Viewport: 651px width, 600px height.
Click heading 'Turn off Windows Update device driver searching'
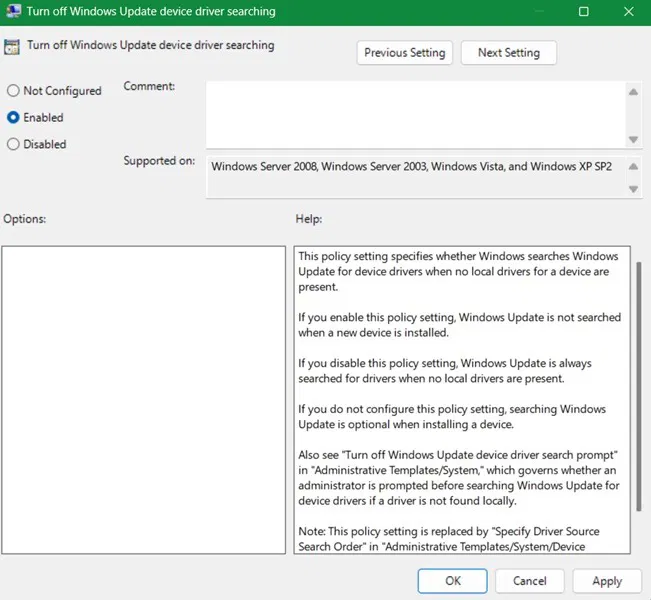point(151,45)
